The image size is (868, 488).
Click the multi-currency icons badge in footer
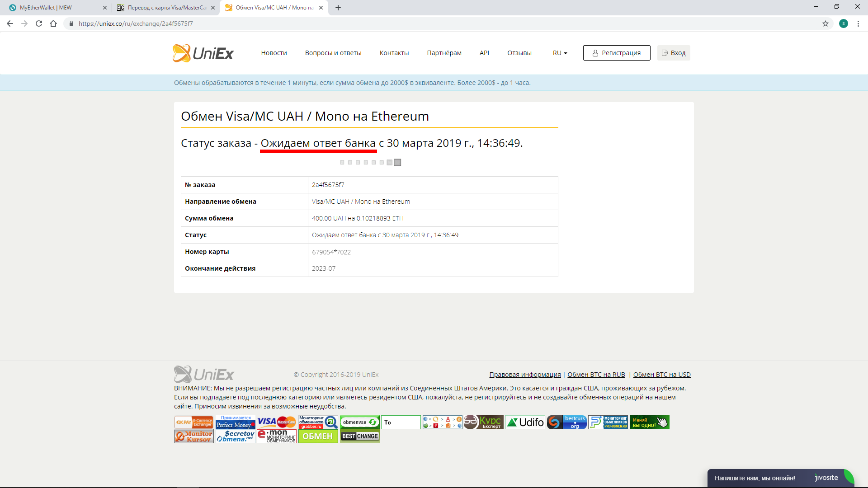(443, 422)
